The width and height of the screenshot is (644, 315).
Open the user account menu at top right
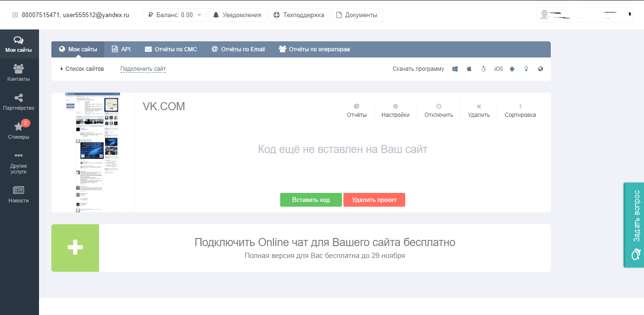pyautogui.click(x=585, y=15)
